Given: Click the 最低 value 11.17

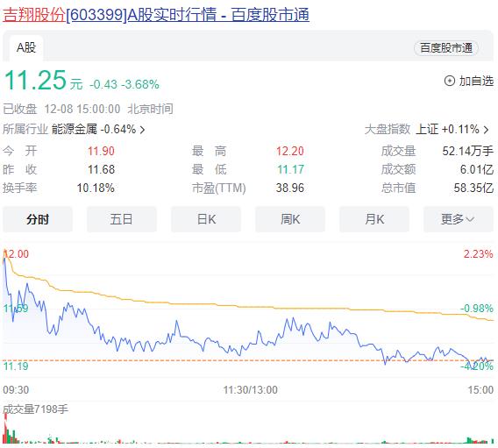Looking at the screenshot, I should coord(290,169).
